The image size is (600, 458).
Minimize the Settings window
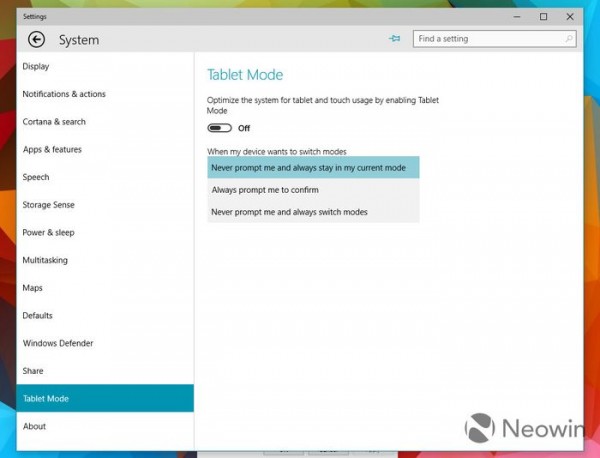pos(517,16)
